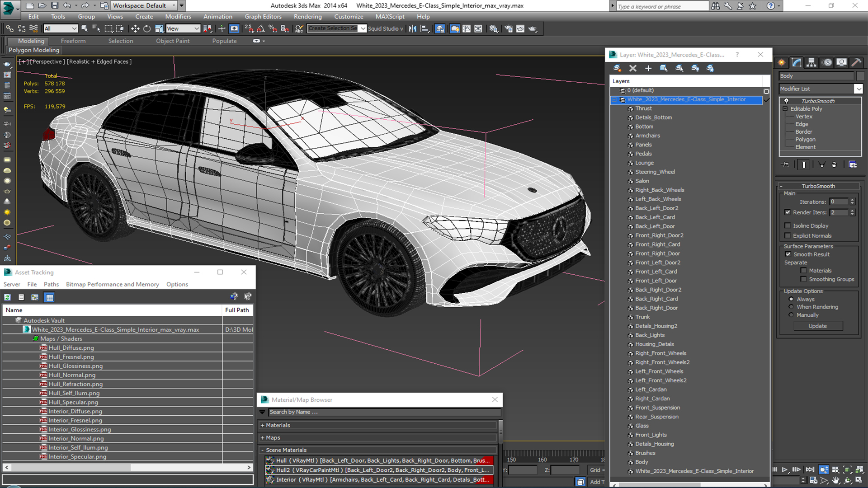The height and width of the screenshot is (488, 868).
Task: Check Separate by Smoothing Groups checkbox
Action: 803,279
